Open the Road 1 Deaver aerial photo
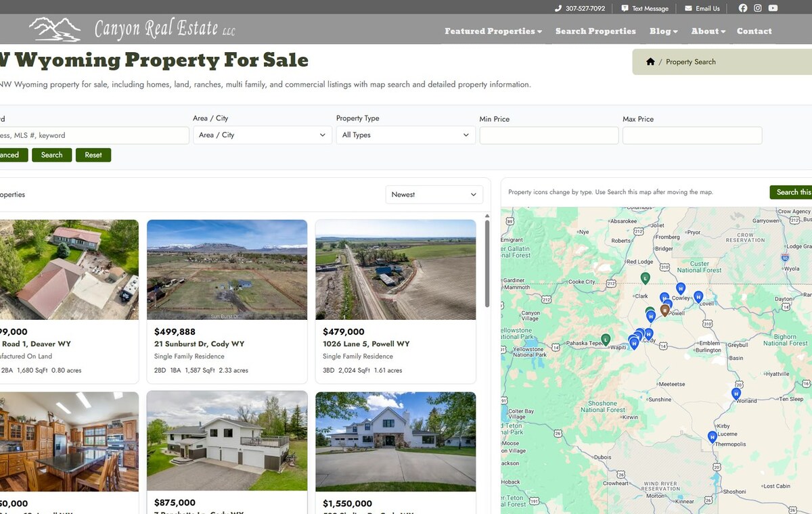Screen dimensions: 812x514 click(x=69, y=269)
